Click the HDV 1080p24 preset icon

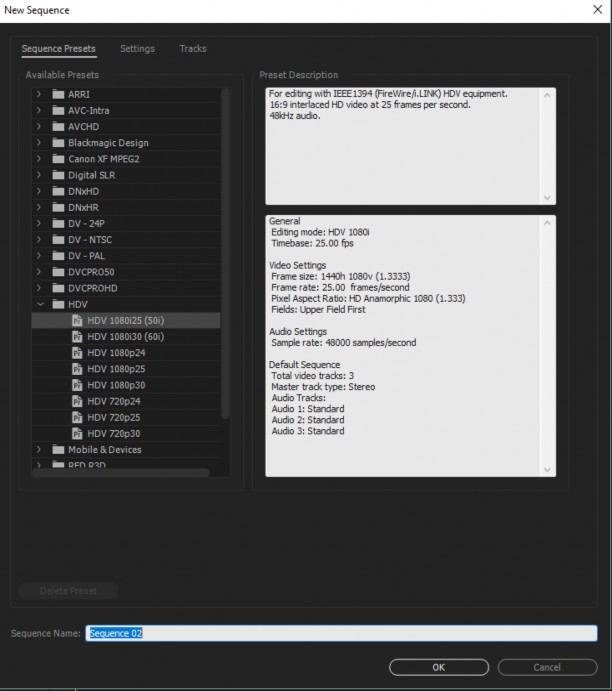(x=77, y=353)
